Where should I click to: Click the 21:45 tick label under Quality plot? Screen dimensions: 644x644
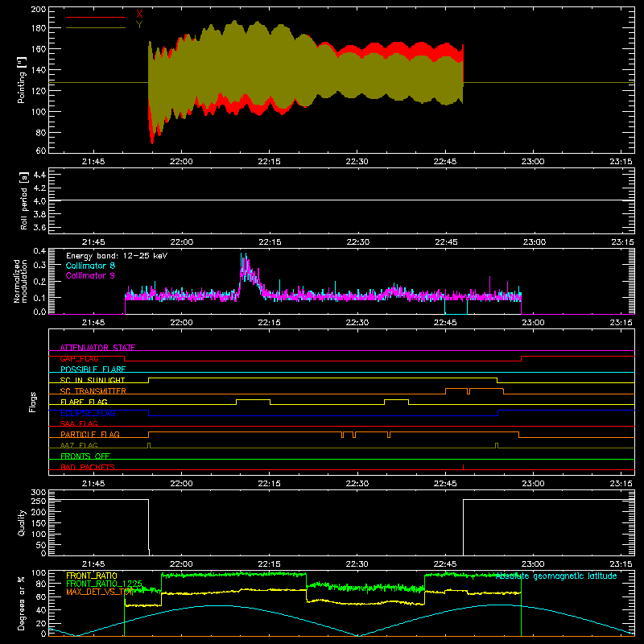(93, 564)
